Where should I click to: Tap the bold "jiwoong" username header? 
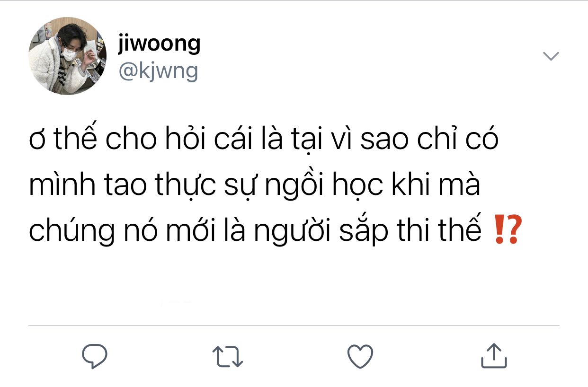pyautogui.click(x=159, y=44)
